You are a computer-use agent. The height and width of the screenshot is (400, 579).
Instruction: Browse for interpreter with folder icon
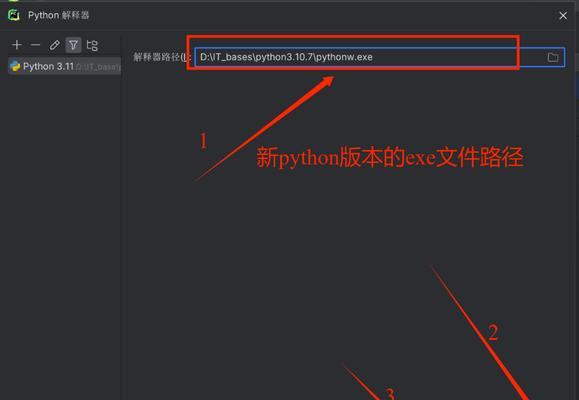tap(552, 57)
